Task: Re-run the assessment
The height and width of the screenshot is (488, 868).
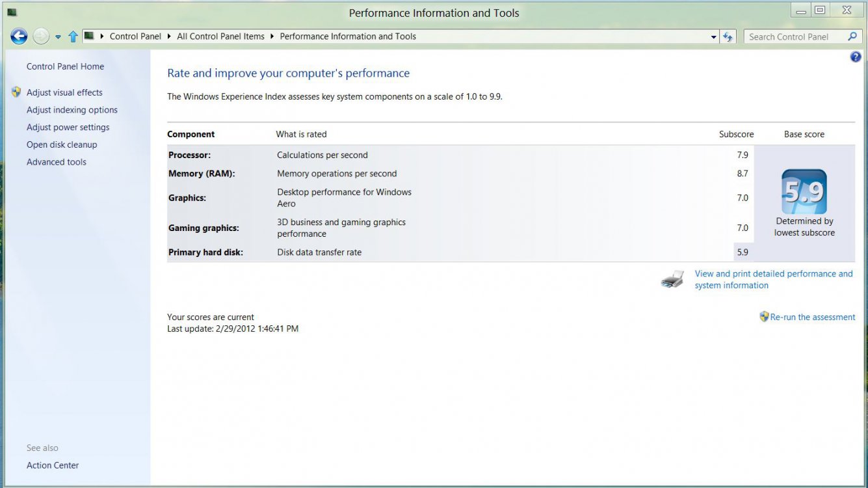Action: (x=813, y=317)
